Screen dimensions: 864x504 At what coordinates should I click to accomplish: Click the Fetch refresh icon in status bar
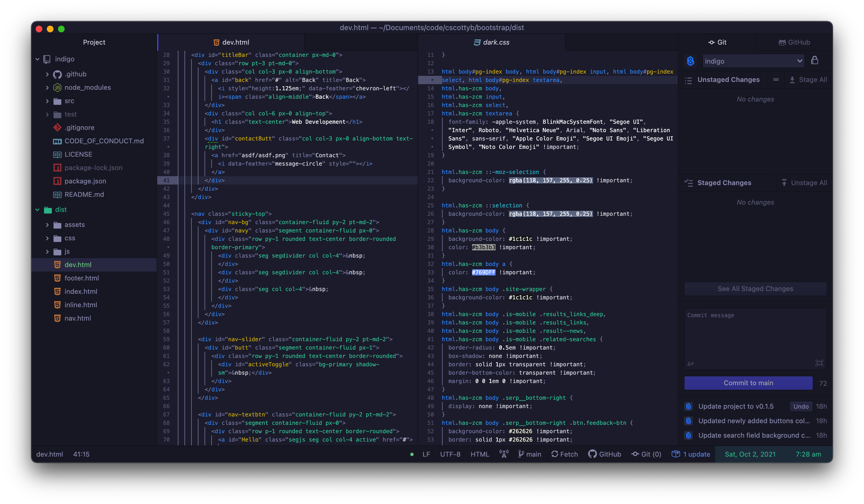pos(554,454)
